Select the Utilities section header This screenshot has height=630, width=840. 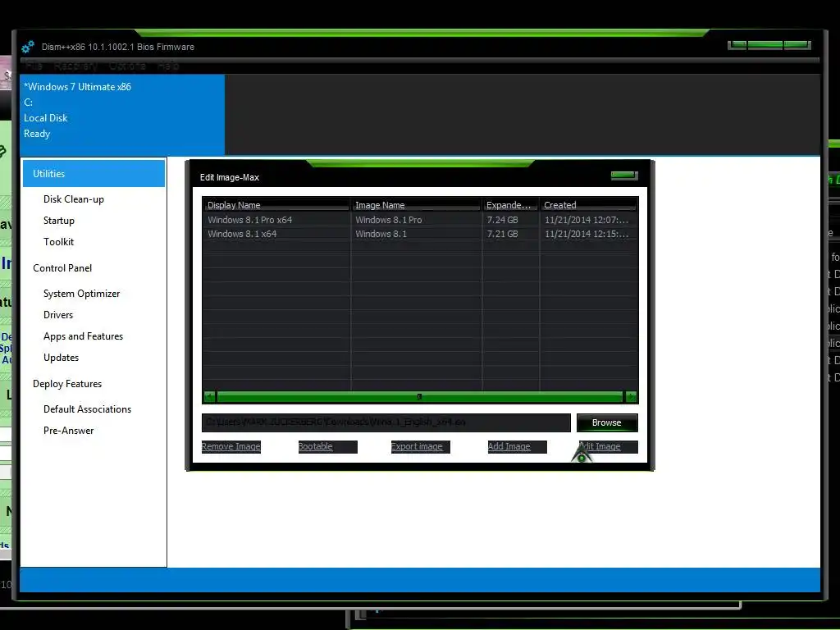(x=94, y=174)
